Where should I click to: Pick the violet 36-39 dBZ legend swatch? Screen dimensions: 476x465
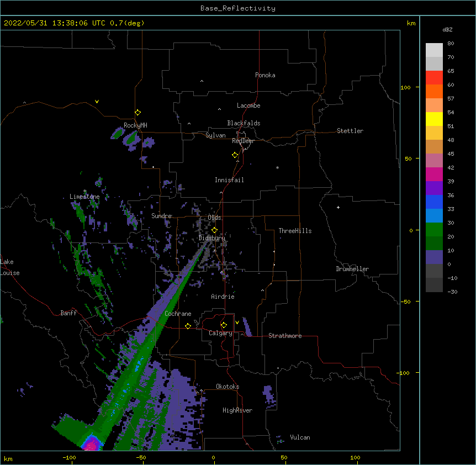point(434,188)
